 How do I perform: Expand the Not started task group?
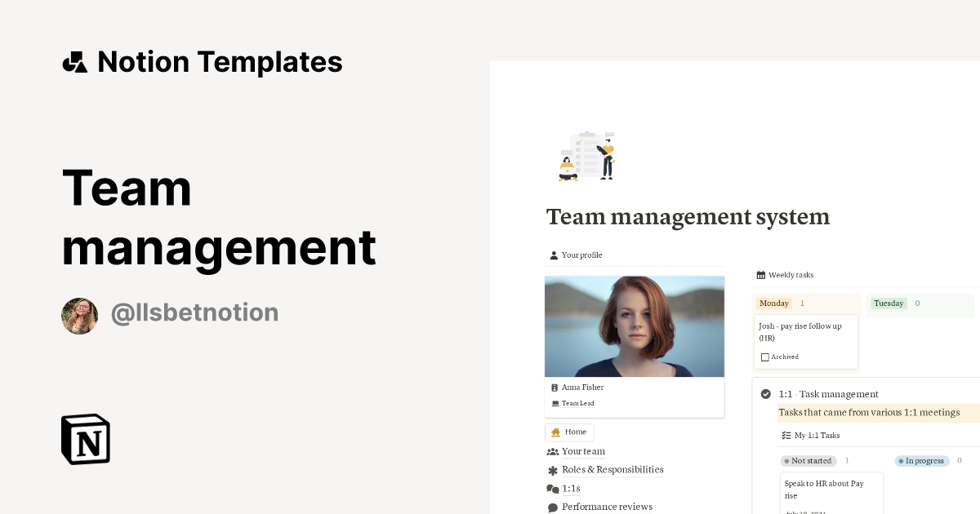coord(808,460)
